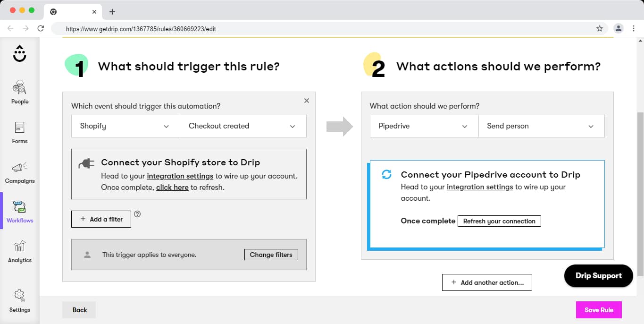This screenshot has width=644, height=324.
Task: Go back in browser history
Action: click(10, 28)
